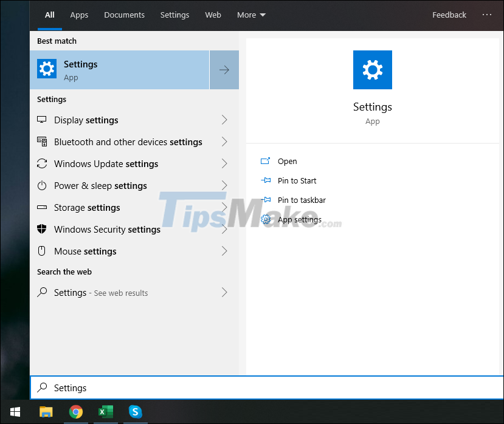The width and height of the screenshot is (504, 424).
Task: Click the Windows Security shield icon
Action: click(42, 229)
